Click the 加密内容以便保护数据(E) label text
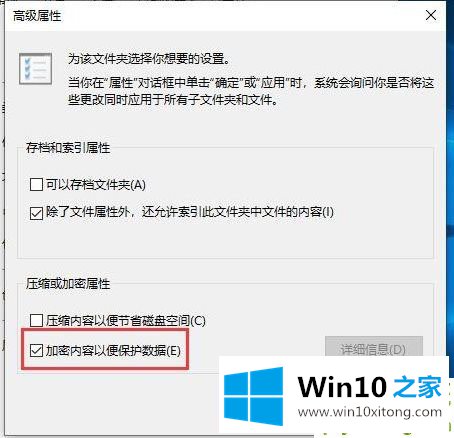 113,350
